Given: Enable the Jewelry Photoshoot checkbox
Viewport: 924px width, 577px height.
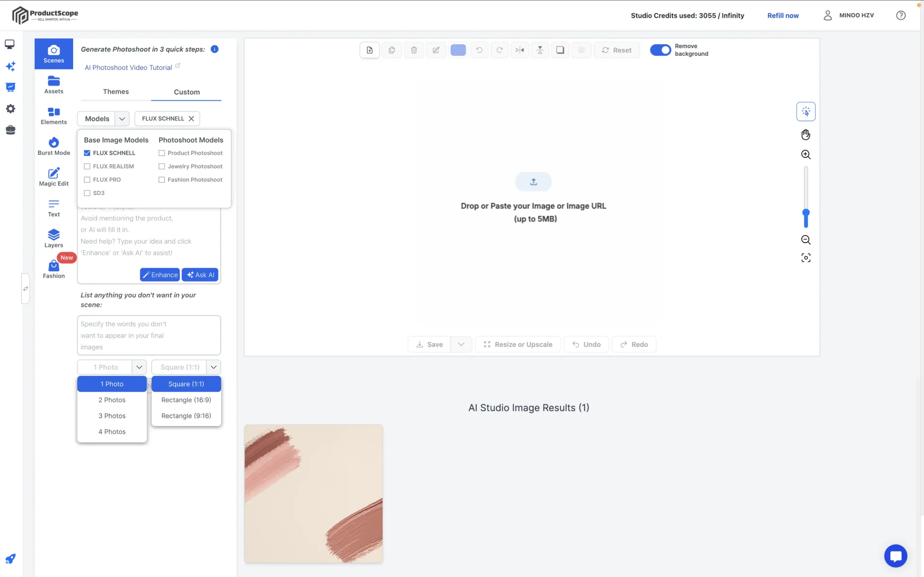Looking at the screenshot, I should 162,166.
